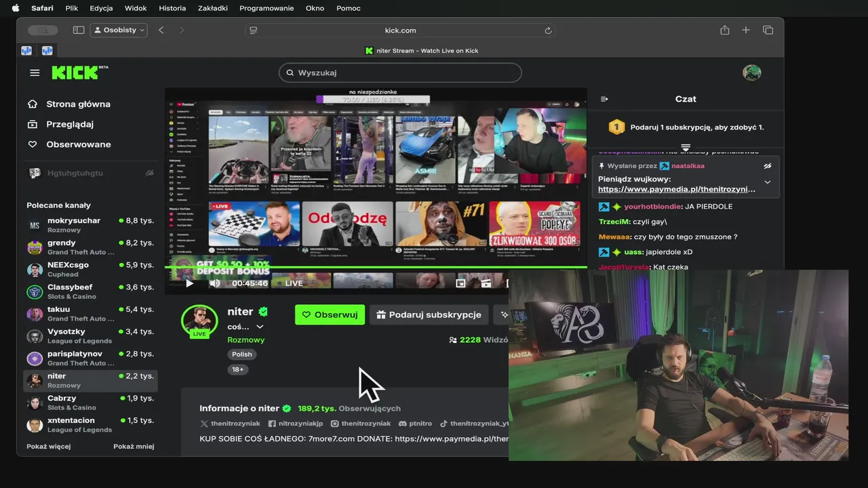
Task: Hide the pinned chat message
Action: [x=768, y=166]
